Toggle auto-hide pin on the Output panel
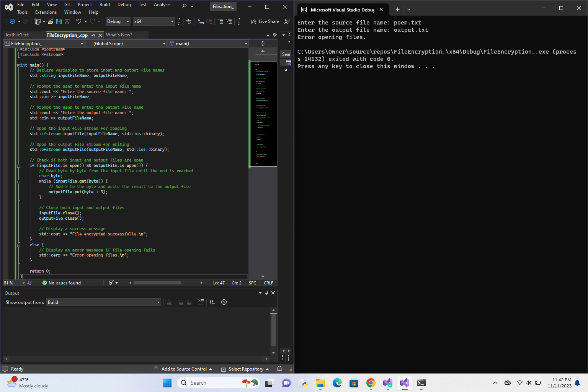Screen dimensions: 588x392 pyautogui.click(x=267, y=293)
